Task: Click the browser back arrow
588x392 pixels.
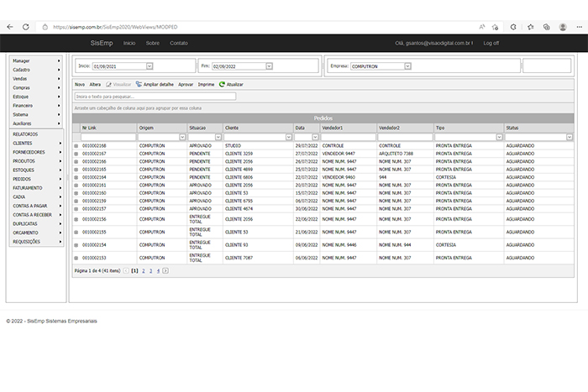Action: pos(10,27)
